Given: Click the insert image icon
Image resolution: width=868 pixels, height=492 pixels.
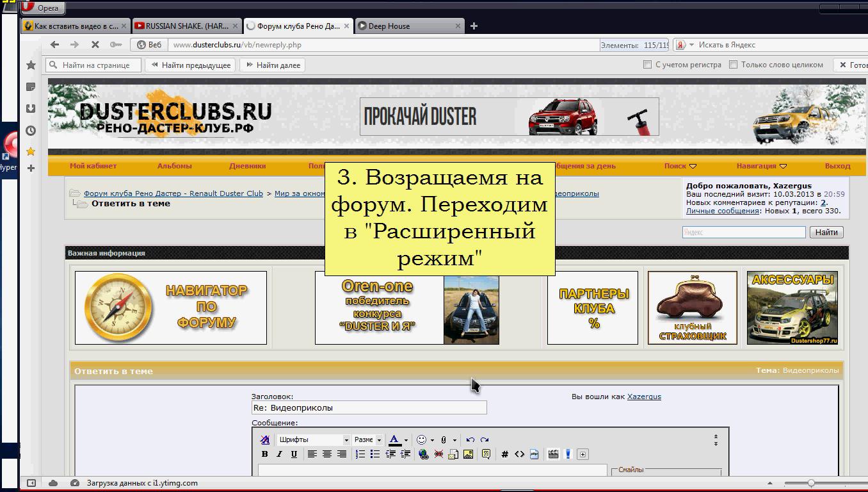Looking at the screenshot, I should 468,454.
